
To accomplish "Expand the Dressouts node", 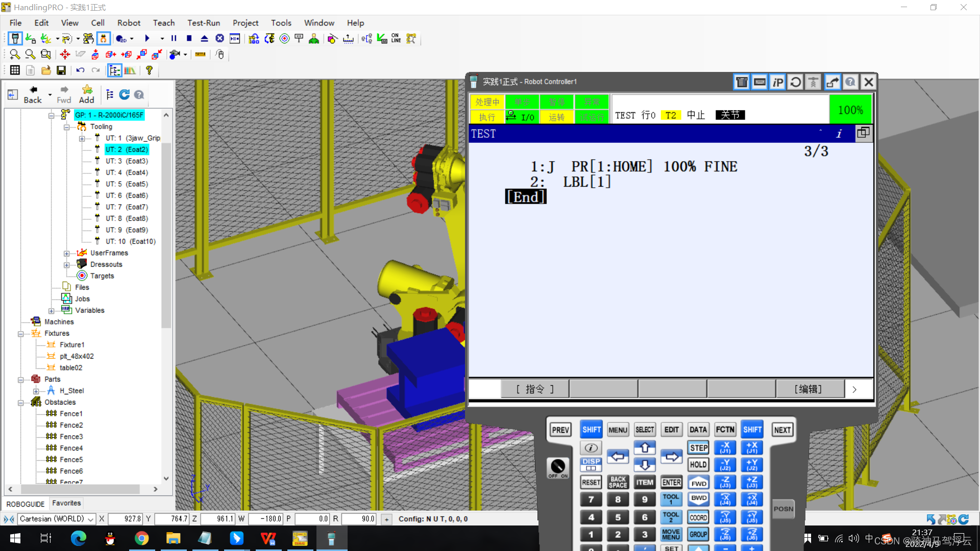I will click(x=66, y=265).
